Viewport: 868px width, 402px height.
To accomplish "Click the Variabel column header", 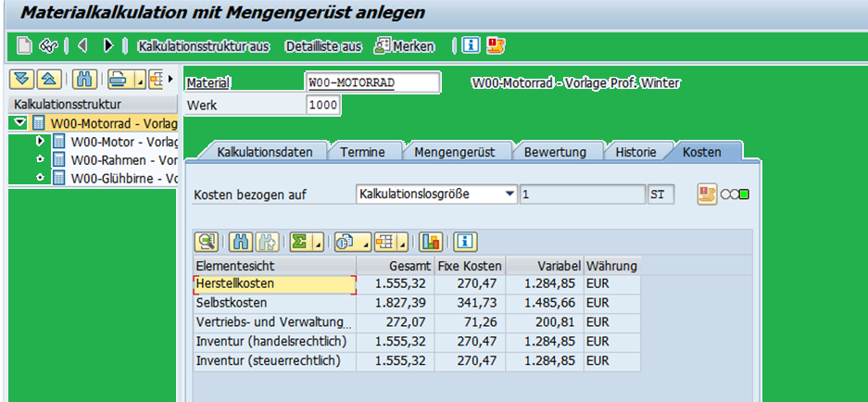I will tap(545, 266).
